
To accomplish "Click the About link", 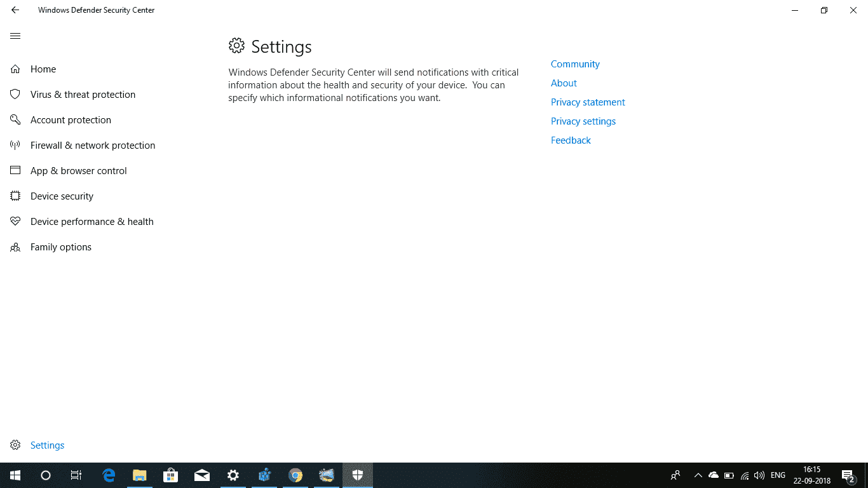I will [564, 83].
